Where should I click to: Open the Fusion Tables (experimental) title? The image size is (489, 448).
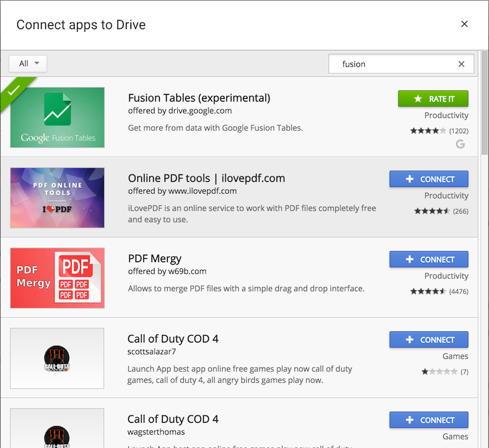coord(199,98)
